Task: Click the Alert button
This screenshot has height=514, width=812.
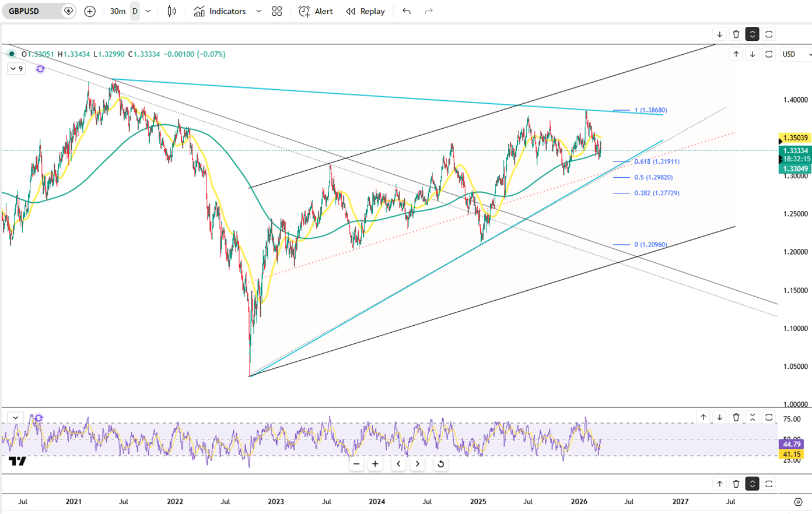Action: [316, 11]
